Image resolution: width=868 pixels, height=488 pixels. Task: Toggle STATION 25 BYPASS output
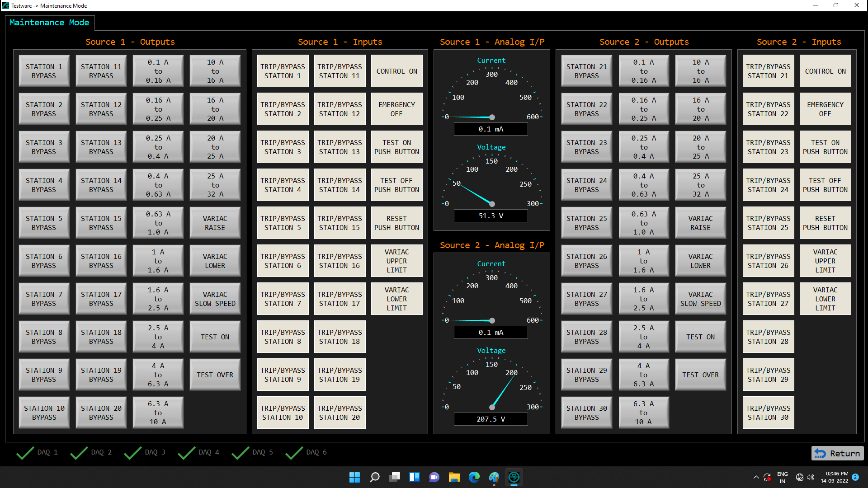(x=586, y=223)
